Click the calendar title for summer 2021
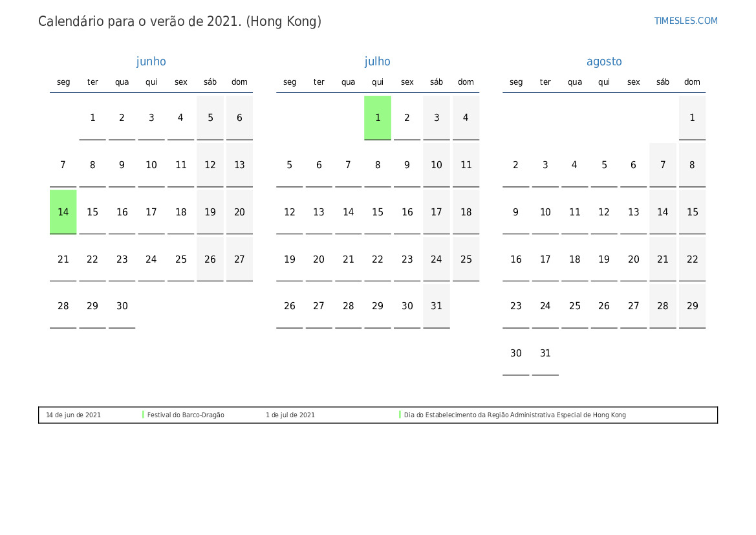The height and width of the screenshot is (535, 756). (180, 21)
